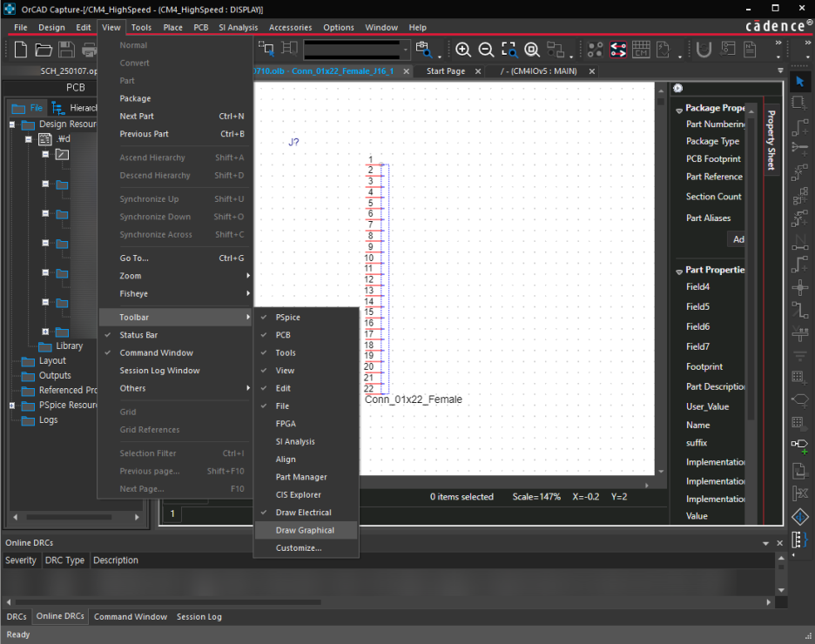
Task: Open the constraint manager CM icon
Action: click(641, 50)
